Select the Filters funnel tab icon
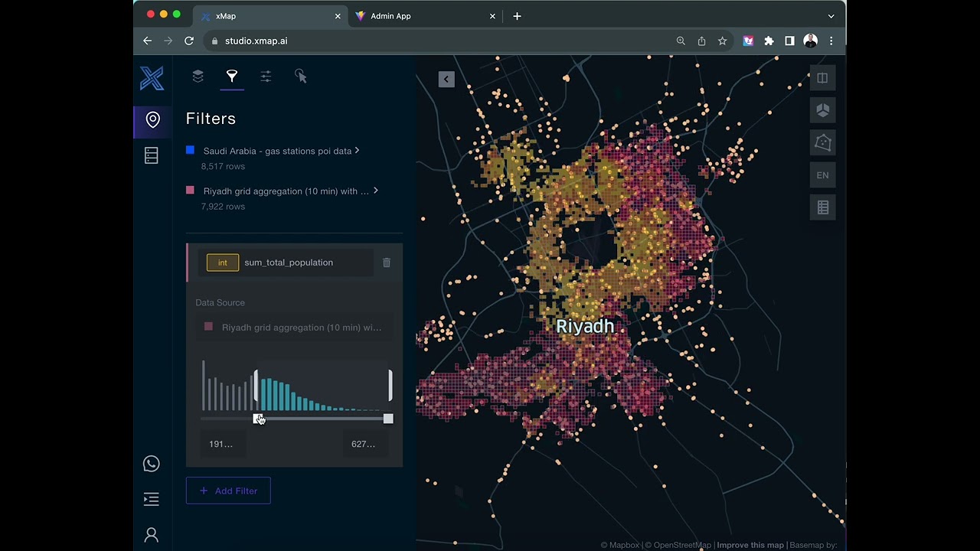The image size is (980, 551). (x=232, y=76)
